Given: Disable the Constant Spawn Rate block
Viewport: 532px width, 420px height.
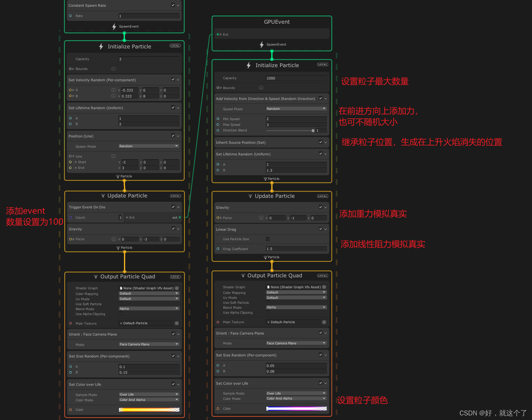Looking at the screenshot, I should click(x=173, y=5).
